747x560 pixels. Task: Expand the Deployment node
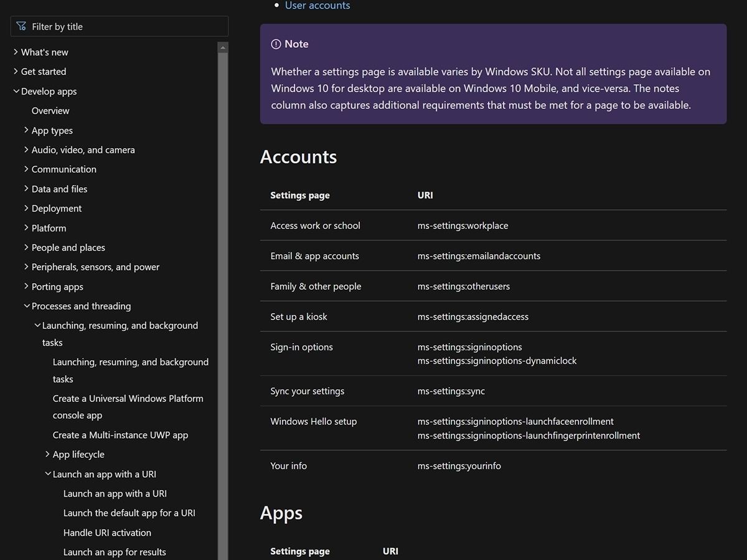(x=26, y=208)
